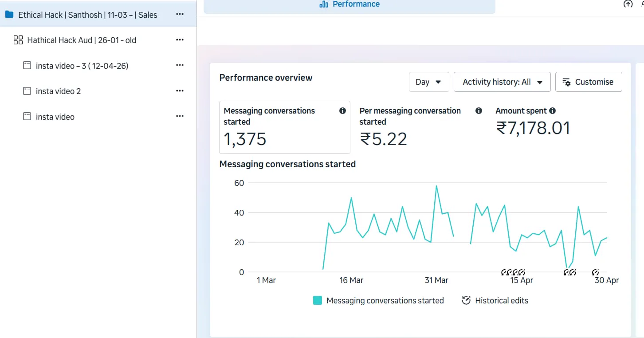Click the 16 Mar axis label
Image resolution: width=644 pixels, height=338 pixels.
tap(351, 280)
